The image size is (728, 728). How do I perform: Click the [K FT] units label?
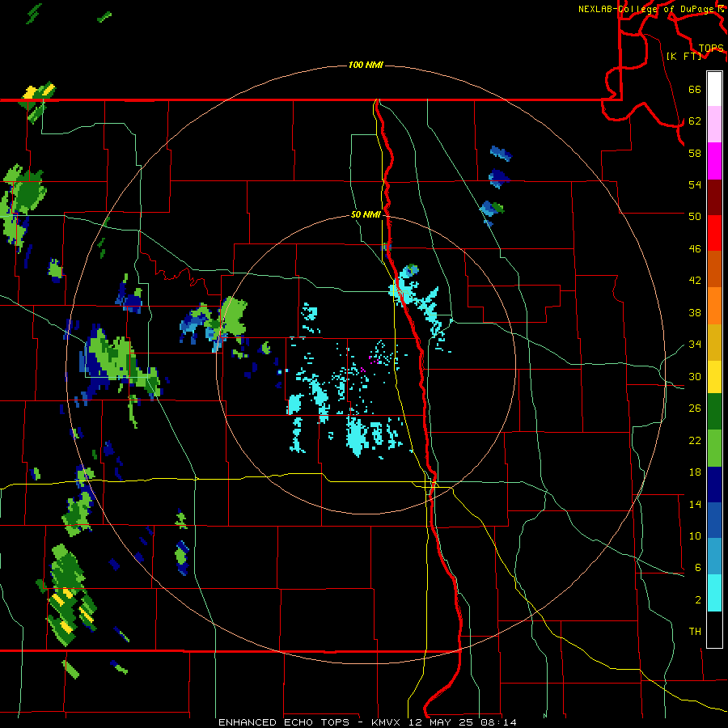684,56
